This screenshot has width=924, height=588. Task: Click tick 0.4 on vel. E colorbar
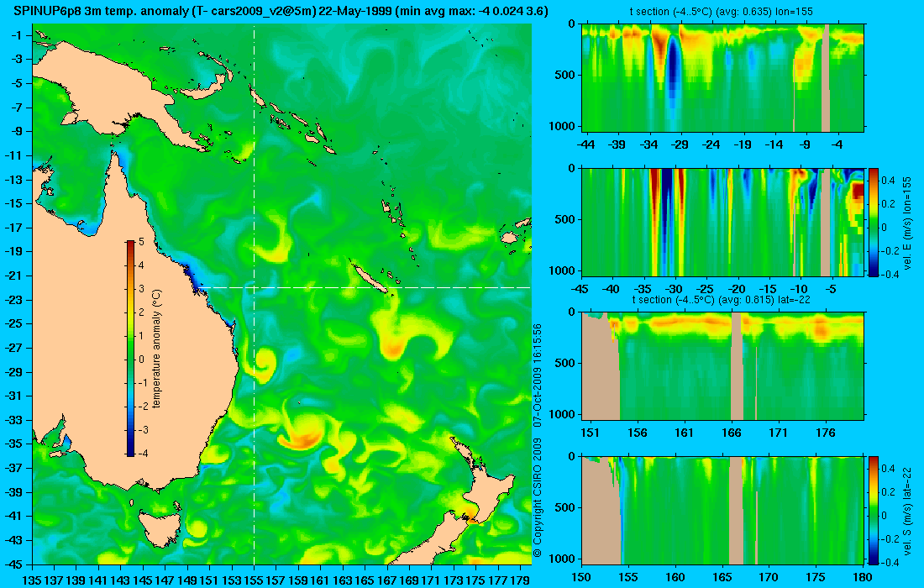(888, 181)
